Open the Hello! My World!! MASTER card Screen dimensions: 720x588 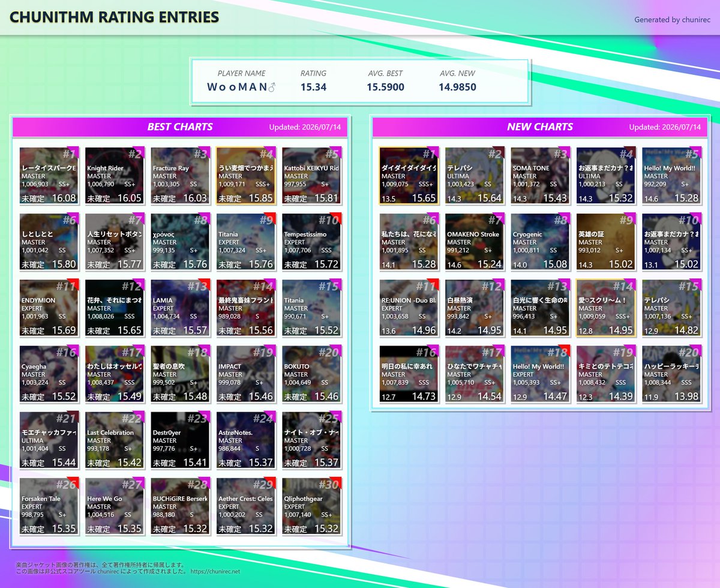[x=671, y=176]
